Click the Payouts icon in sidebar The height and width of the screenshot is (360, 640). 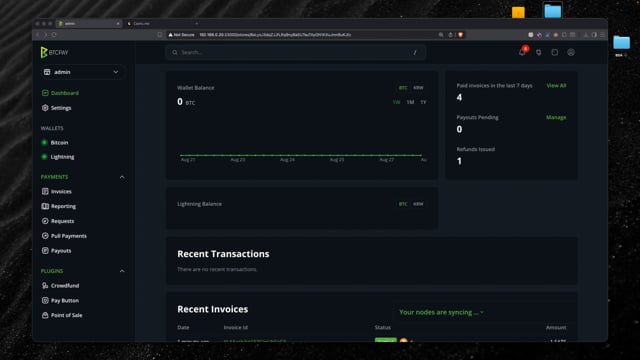(45, 250)
